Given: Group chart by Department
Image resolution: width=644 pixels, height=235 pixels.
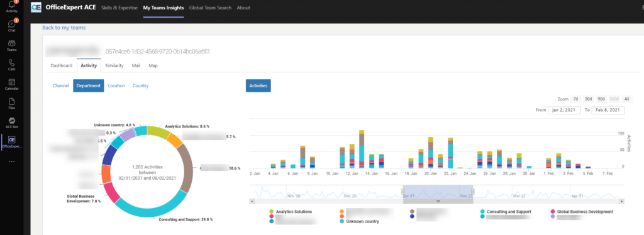Looking at the screenshot, I should coord(88,85).
